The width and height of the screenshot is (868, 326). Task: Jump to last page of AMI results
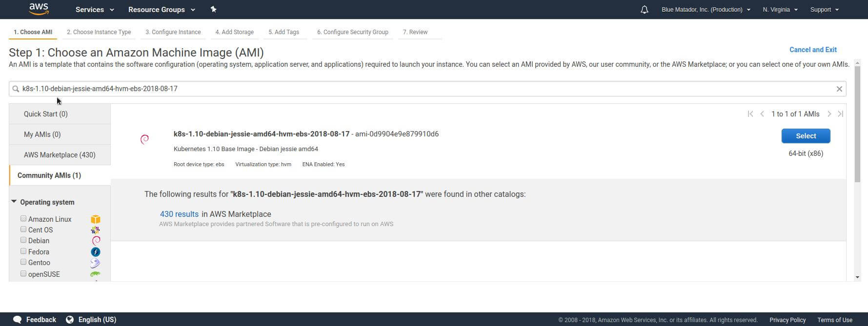pyautogui.click(x=840, y=114)
